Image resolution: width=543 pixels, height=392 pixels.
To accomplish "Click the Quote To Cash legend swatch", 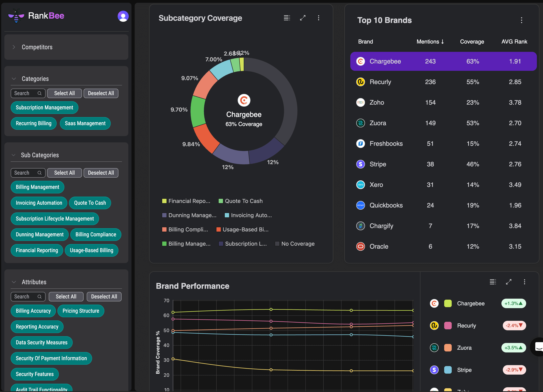I will pos(221,201).
